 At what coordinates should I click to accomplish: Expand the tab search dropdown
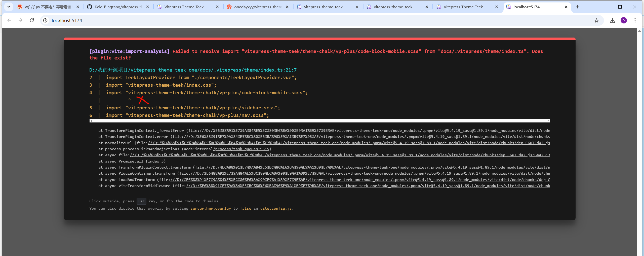9,7
